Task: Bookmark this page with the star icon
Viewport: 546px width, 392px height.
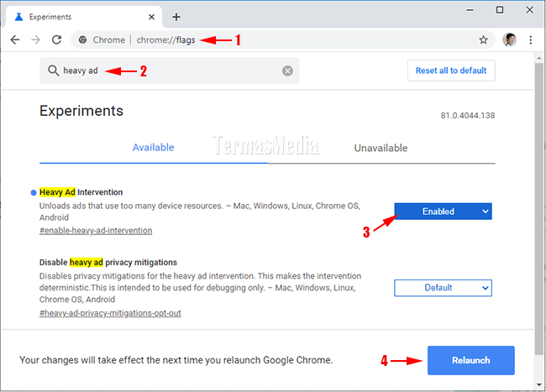Action: [x=483, y=40]
